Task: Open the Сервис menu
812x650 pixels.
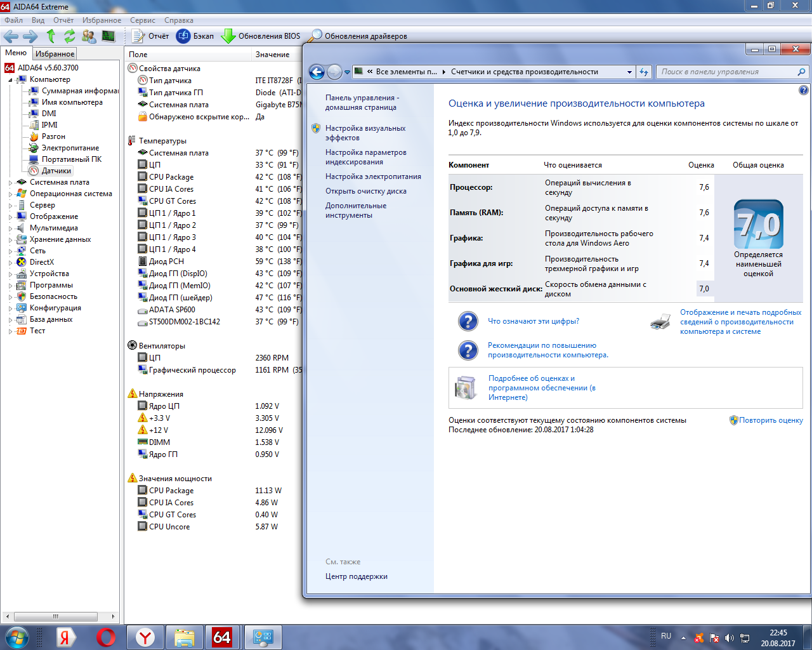Action: coord(143,20)
